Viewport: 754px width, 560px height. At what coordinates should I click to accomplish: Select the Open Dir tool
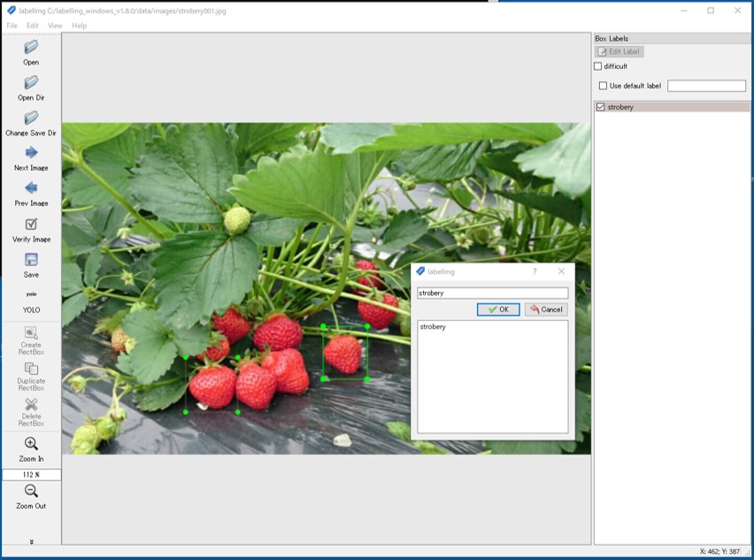(x=30, y=87)
